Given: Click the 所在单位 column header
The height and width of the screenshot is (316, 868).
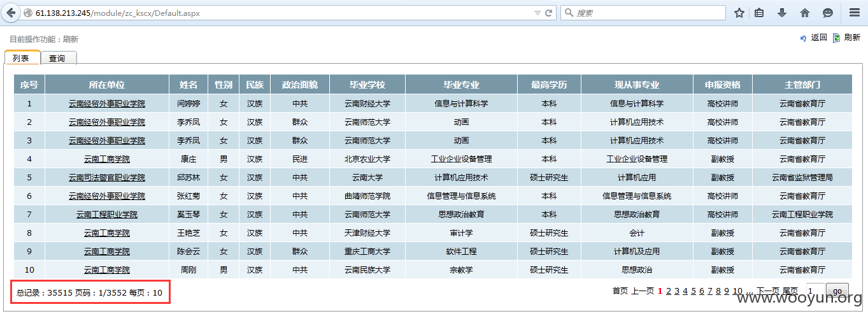Looking at the screenshot, I should click(107, 85).
